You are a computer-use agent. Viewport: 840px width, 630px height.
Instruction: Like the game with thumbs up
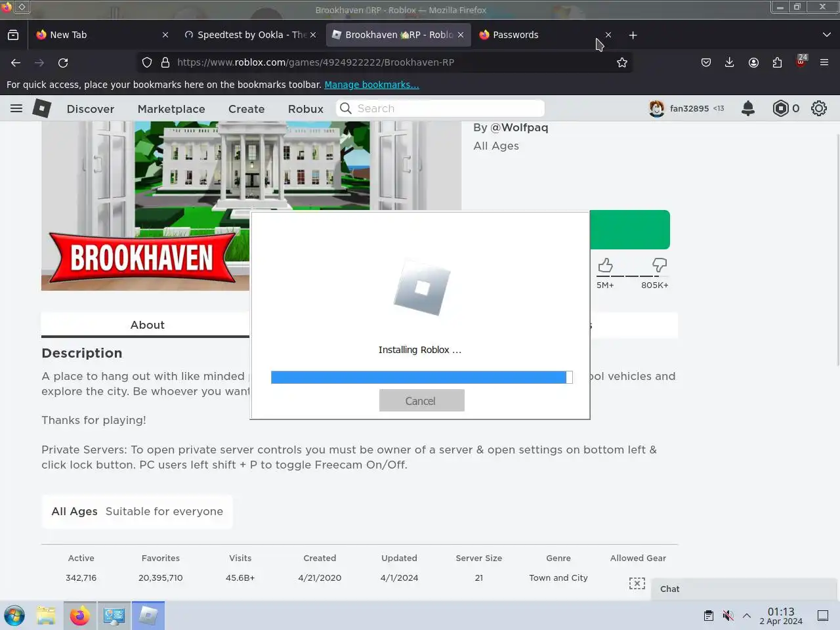(x=605, y=265)
